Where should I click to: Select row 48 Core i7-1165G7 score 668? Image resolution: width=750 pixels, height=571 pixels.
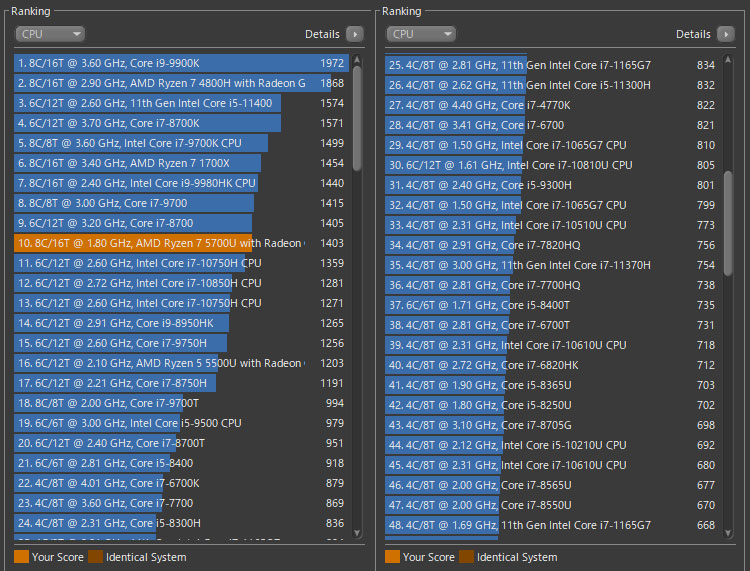552,525
